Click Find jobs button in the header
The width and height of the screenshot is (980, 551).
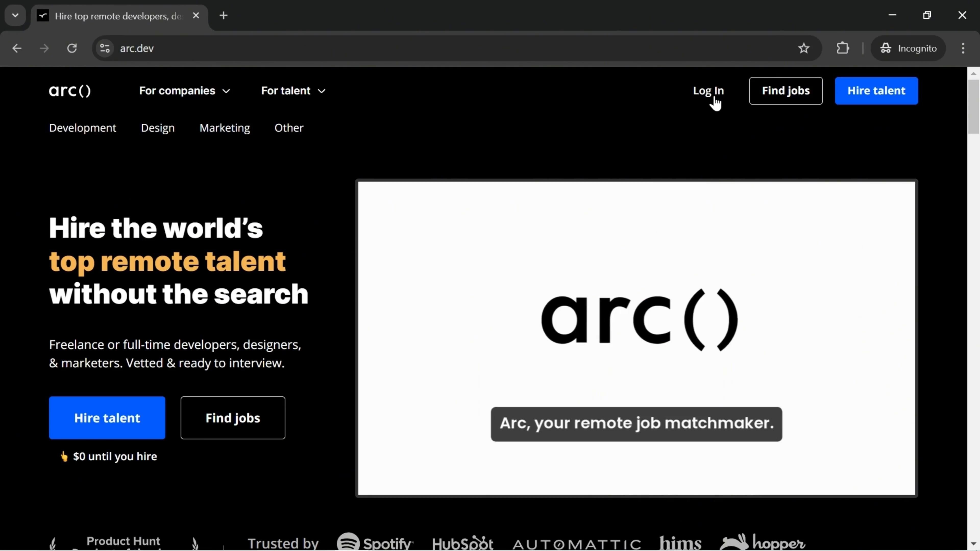(x=786, y=91)
